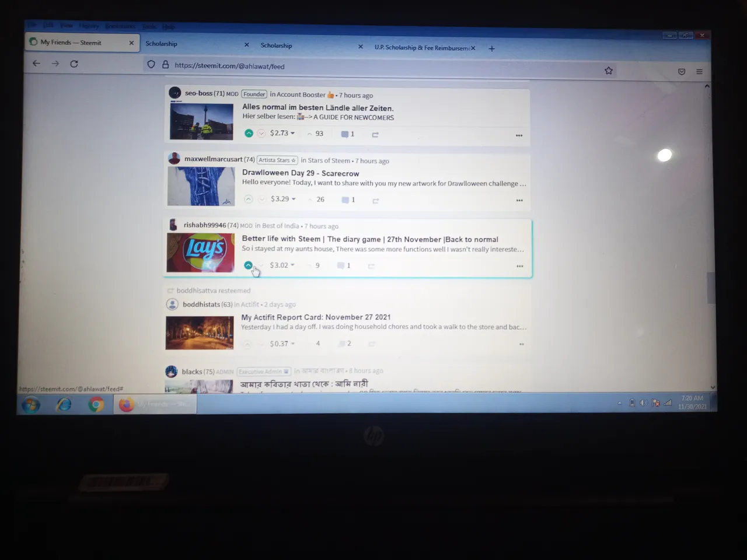The image size is (747, 560).
Task: Open comments on the seo-boss post
Action: click(348, 134)
